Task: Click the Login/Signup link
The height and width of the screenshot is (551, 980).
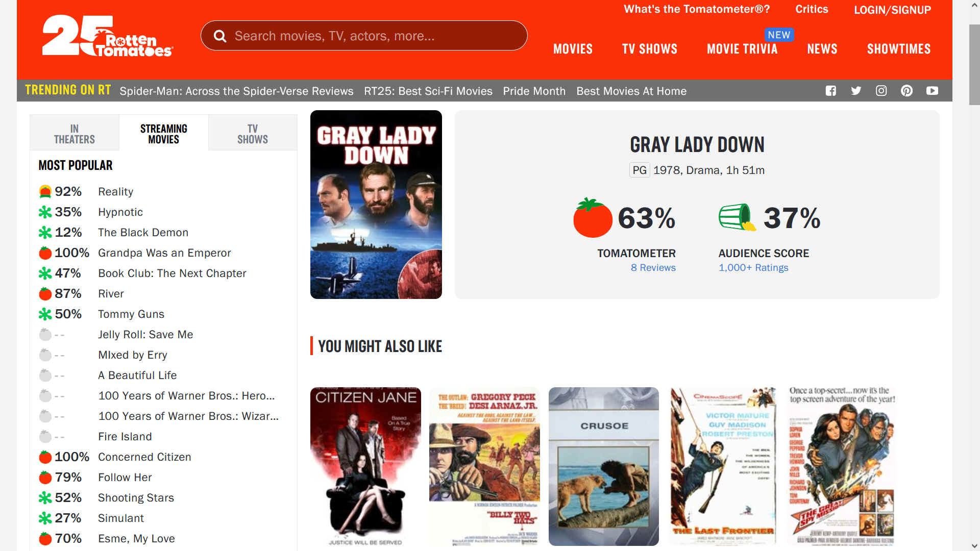Action: (892, 10)
